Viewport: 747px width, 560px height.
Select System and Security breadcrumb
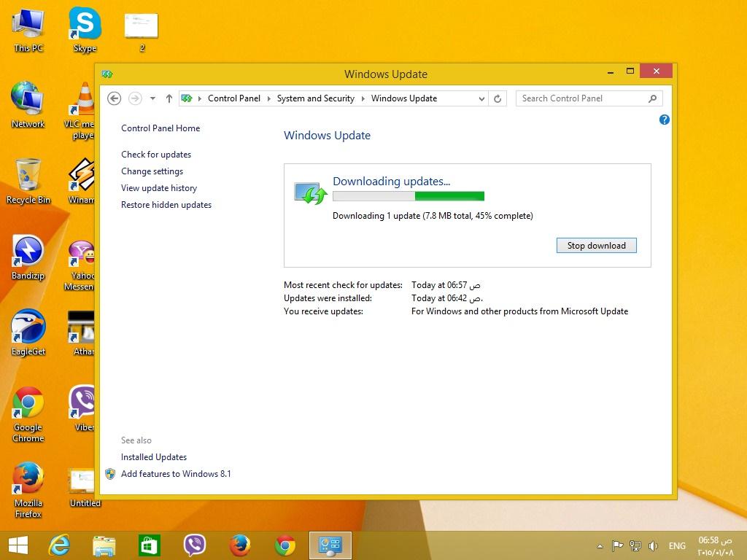315,98
